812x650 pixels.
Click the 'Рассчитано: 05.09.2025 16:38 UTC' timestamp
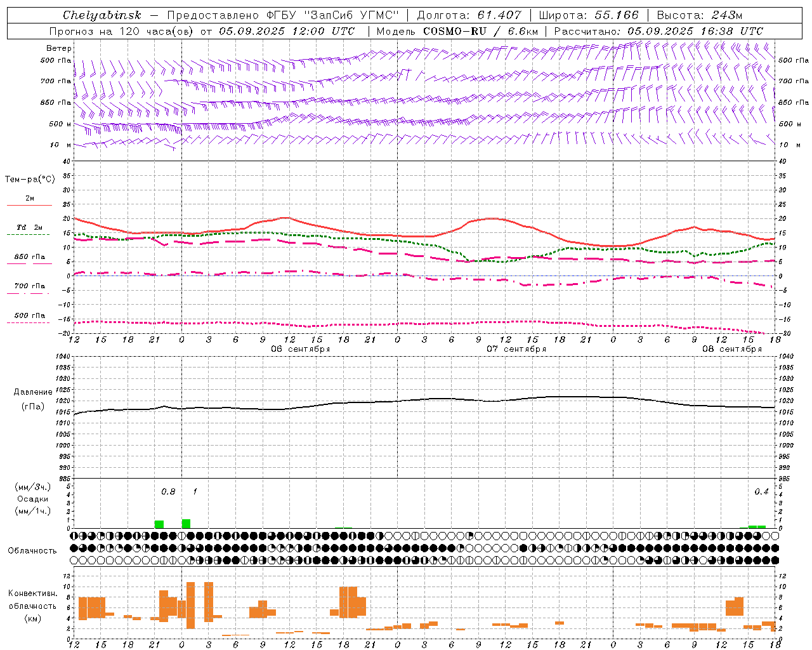coord(658,31)
